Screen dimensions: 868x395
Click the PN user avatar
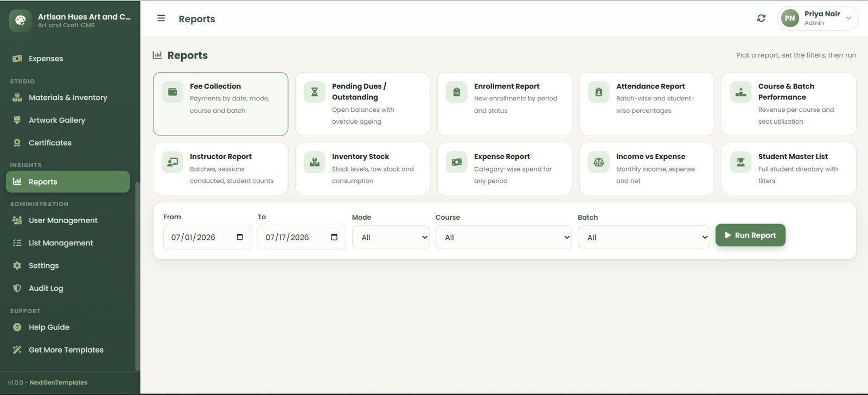790,18
